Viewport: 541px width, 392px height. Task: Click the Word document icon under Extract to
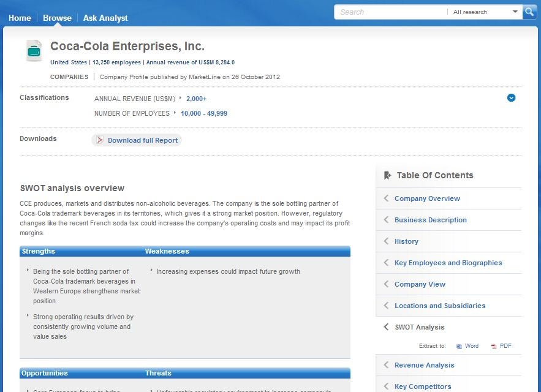459,347
